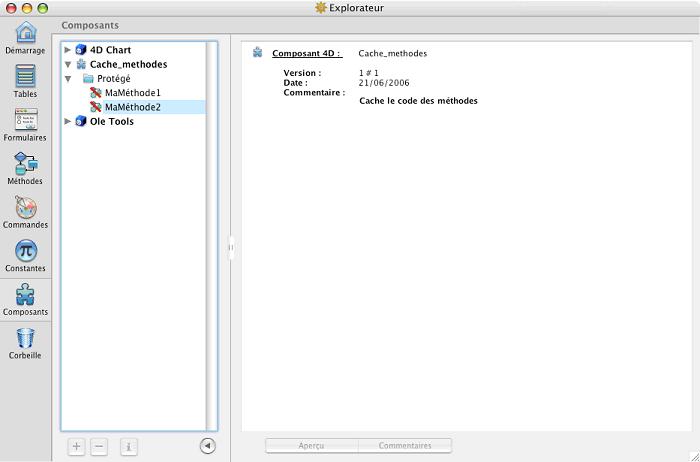Open the Corbeille trash page
Viewport: 700px width, 462px height.
pyautogui.click(x=25, y=339)
